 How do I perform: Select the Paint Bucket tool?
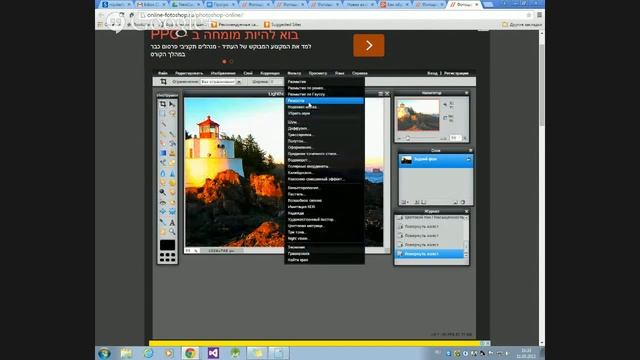(172, 143)
